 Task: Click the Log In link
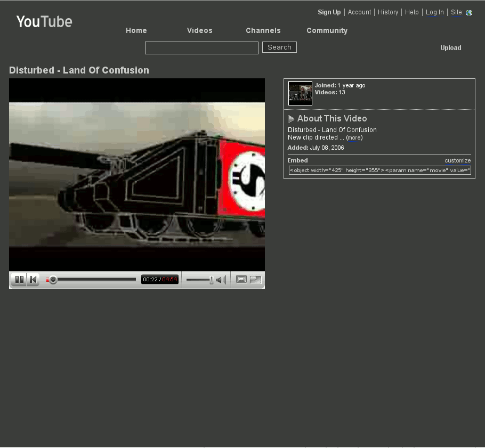[434, 12]
